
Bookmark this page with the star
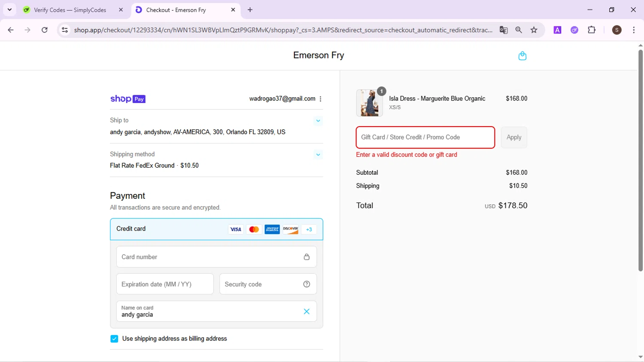[534, 30]
